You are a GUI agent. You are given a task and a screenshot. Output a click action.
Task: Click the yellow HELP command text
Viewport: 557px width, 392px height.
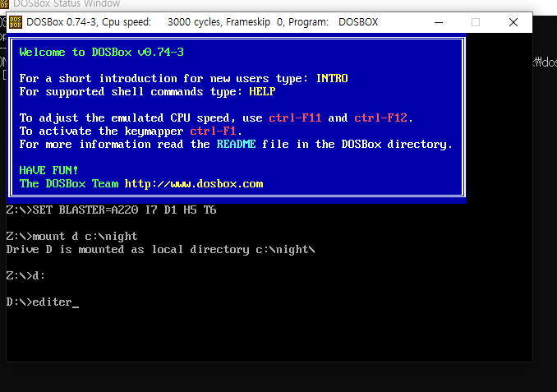pos(262,91)
